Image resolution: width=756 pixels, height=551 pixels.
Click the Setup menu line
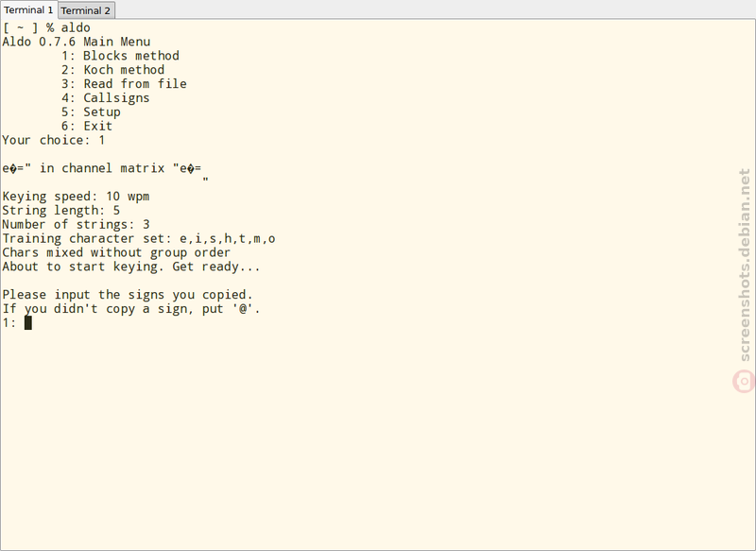tap(91, 112)
